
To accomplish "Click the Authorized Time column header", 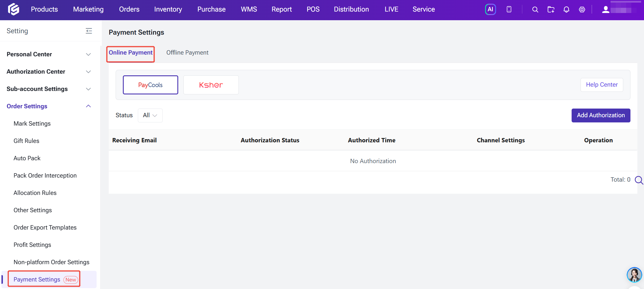I will (x=371, y=140).
